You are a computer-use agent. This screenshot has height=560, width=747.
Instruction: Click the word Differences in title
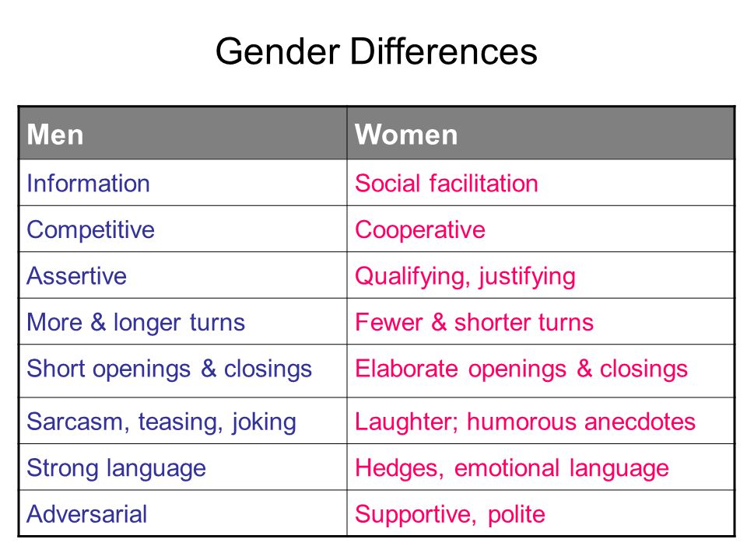pos(444,51)
